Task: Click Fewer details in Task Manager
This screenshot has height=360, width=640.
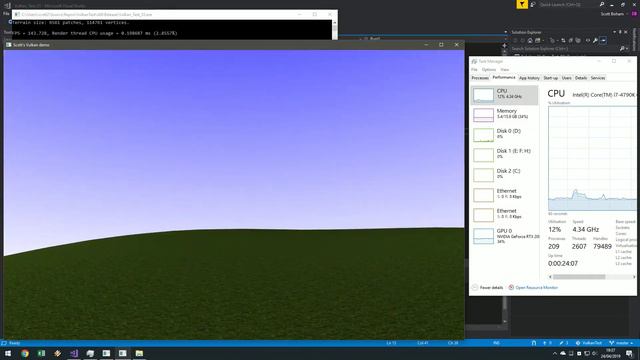Action: point(488,288)
